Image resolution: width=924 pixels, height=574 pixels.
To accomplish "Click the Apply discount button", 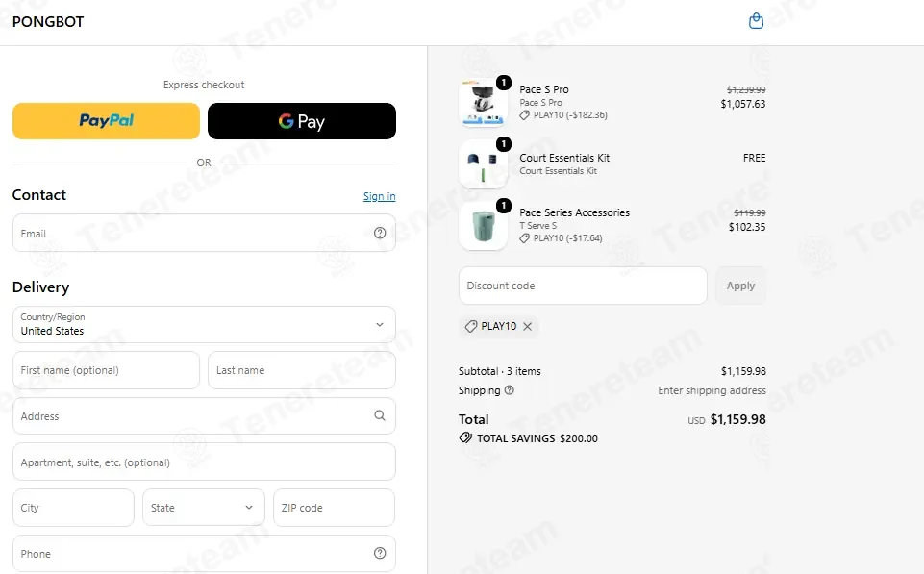I will click(x=740, y=286).
